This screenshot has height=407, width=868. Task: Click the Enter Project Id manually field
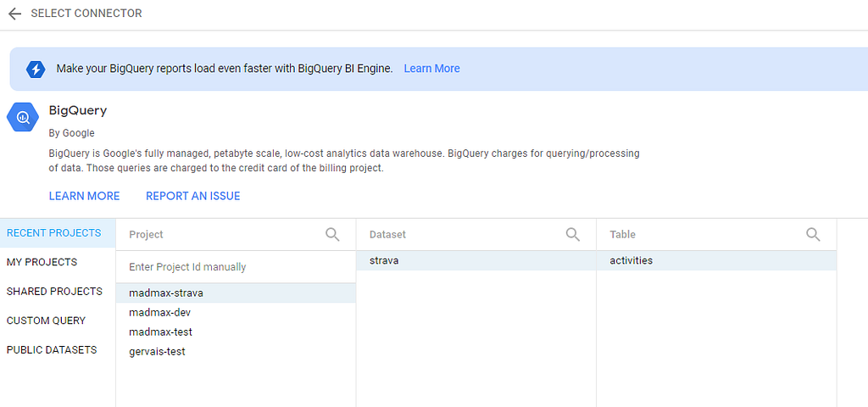[236, 267]
